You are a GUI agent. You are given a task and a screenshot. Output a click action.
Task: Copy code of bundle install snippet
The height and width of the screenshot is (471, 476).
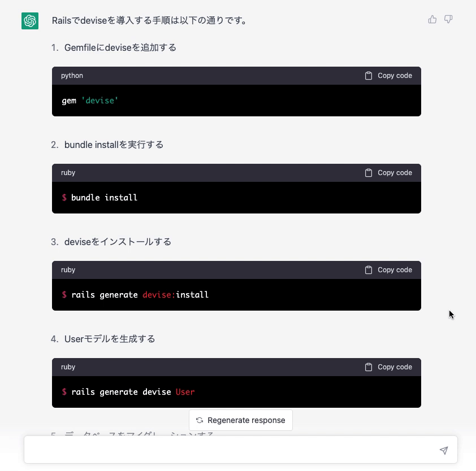[x=388, y=173]
